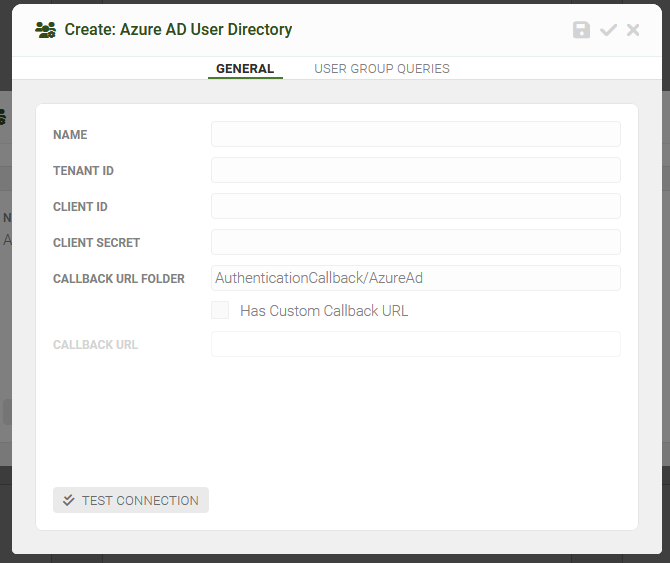Switch to the GENERAL tab
Viewport: 670px width, 563px height.
[245, 68]
